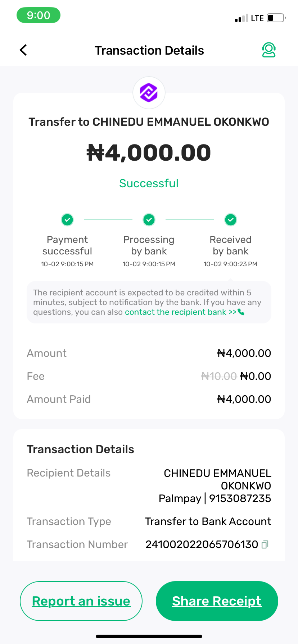298x644 pixels.
Task: Tap the Palmpay account number 9153087235
Action: (x=240, y=498)
